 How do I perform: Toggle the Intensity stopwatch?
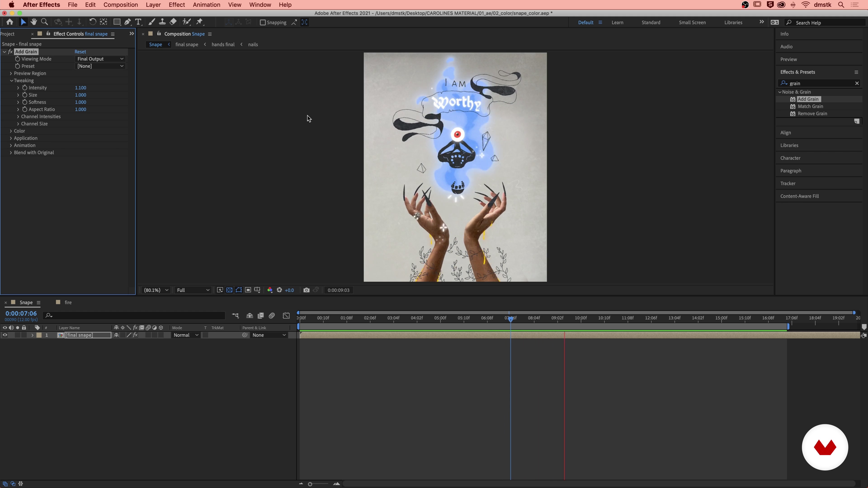(x=25, y=88)
